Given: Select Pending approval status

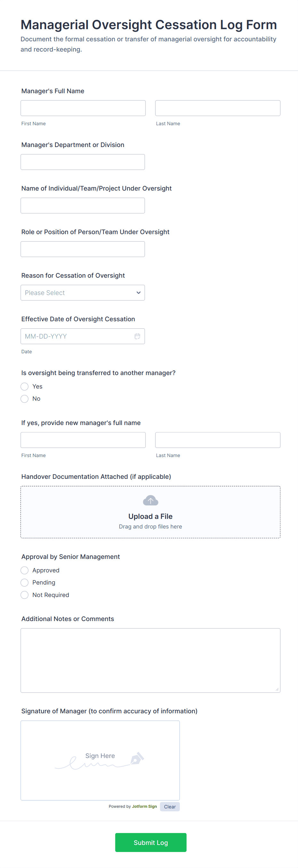Looking at the screenshot, I should (25, 583).
